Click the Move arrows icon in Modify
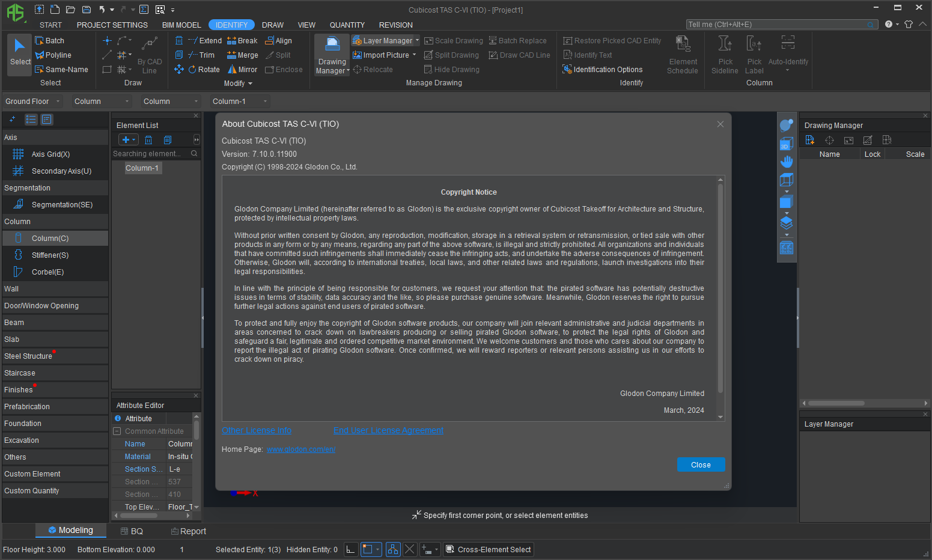 coord(179,70)
